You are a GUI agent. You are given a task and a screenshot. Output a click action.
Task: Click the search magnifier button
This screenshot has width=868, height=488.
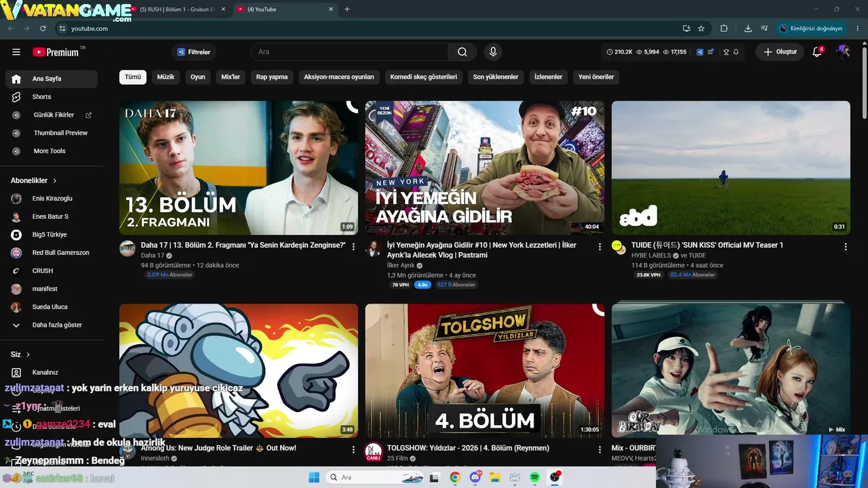(462, 52)
